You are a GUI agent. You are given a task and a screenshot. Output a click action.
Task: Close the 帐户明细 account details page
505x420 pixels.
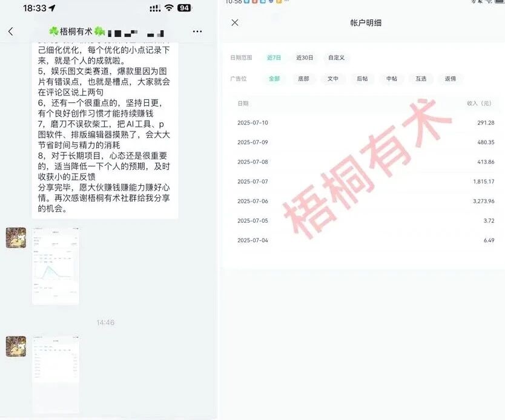point(235,22)
